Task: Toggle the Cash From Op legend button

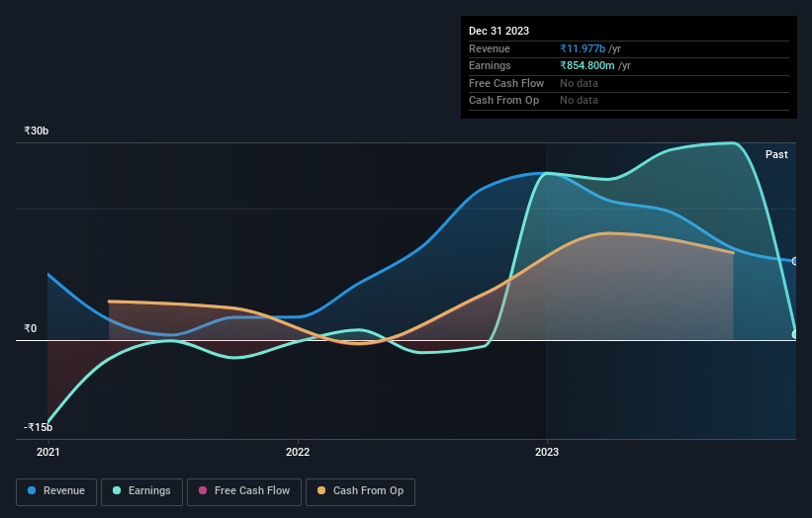Action: 360,491
